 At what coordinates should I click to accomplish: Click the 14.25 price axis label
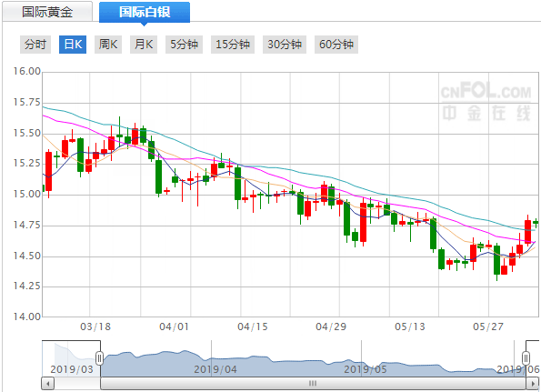point(27,286)
